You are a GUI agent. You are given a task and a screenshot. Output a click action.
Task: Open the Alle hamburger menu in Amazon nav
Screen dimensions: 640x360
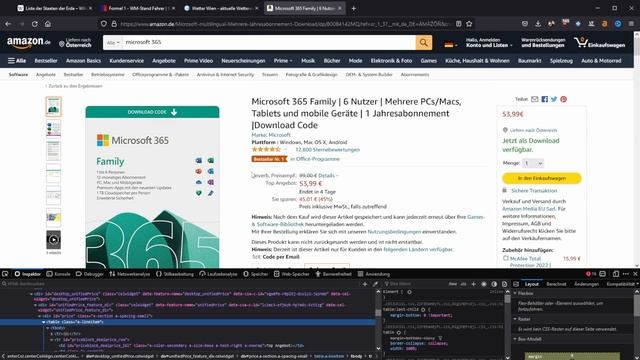click(x=17, y=61)
